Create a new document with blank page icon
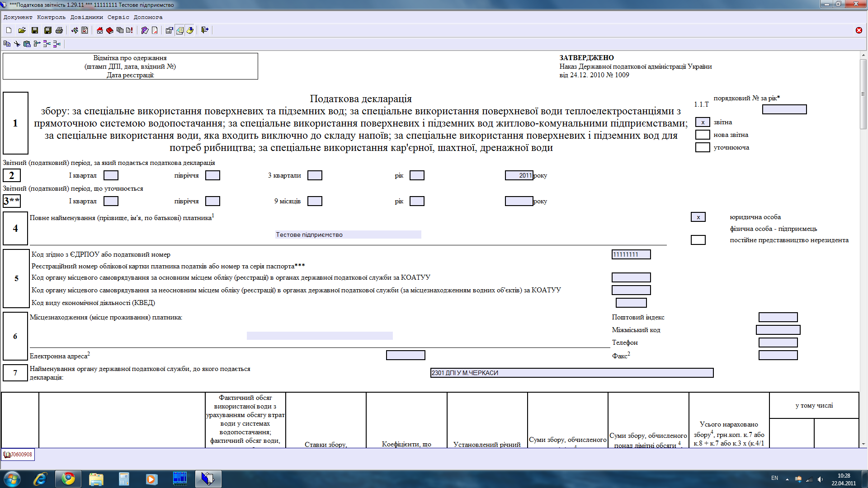The image size is (868, 488). click(x=9, y=30)
